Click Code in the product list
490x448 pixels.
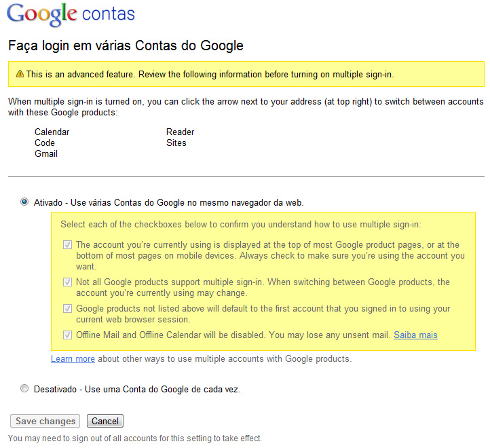(x=45, y=143)
